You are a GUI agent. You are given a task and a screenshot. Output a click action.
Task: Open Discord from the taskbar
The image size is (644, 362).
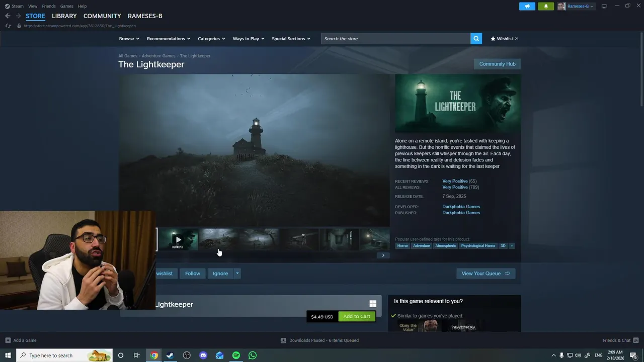click(203, 355)
